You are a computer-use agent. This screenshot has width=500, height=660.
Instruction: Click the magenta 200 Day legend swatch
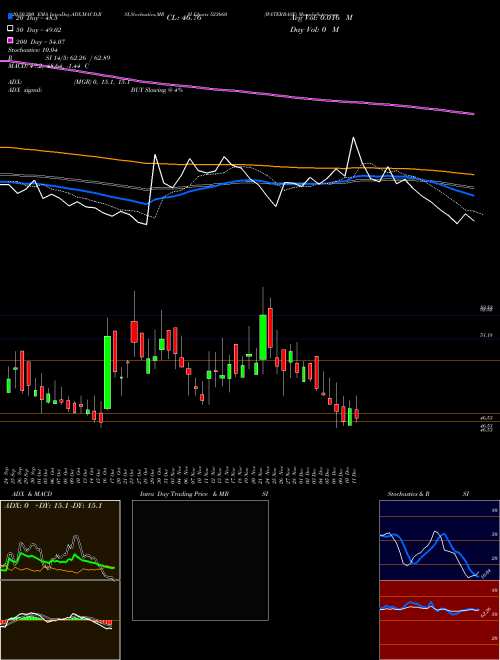[x=10, y=41]
